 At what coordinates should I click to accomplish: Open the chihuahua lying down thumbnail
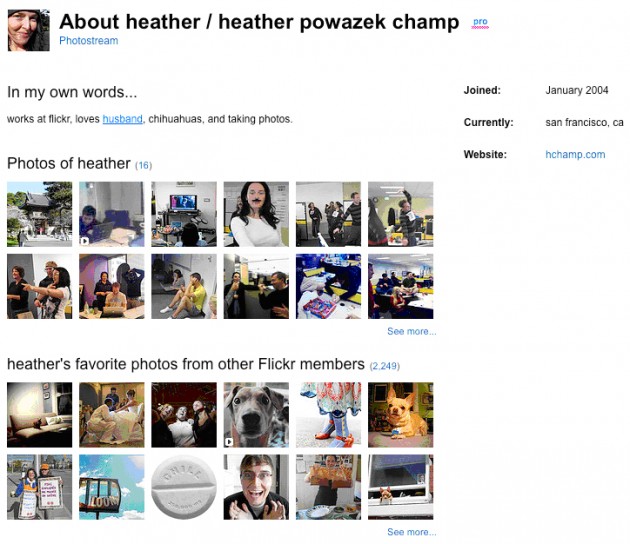[401, 415]
